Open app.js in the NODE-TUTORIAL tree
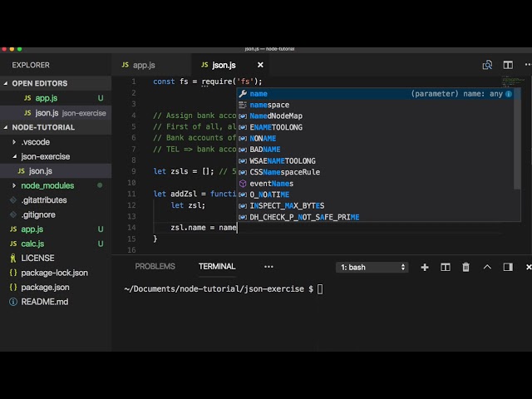The width and height of the screenshot is (532, 399). pos(56,229)
